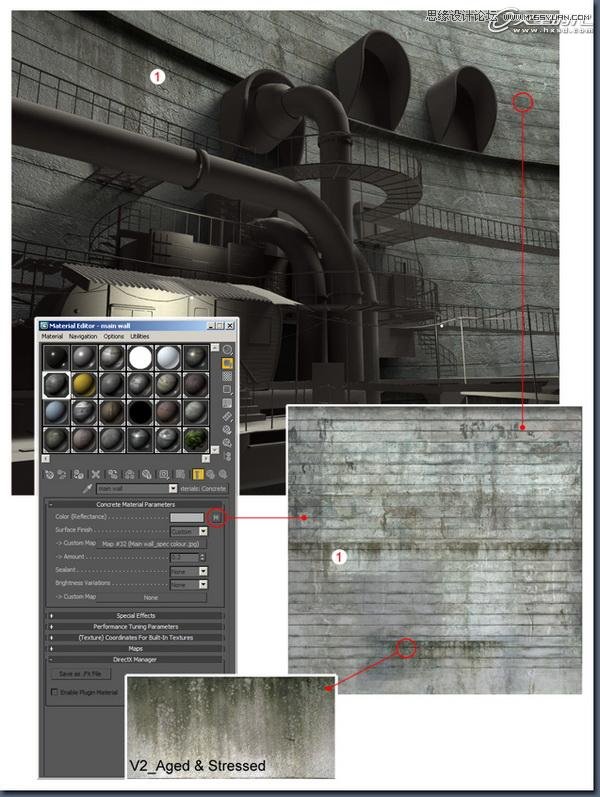Click the Go Forward to Sibling icon
The image size is (600, 797).
223,474
